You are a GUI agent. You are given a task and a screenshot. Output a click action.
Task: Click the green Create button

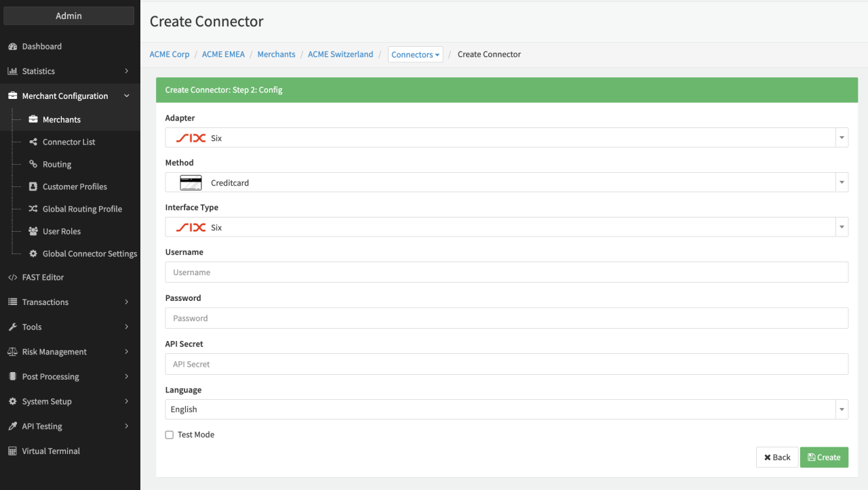[x=823, y=457]
